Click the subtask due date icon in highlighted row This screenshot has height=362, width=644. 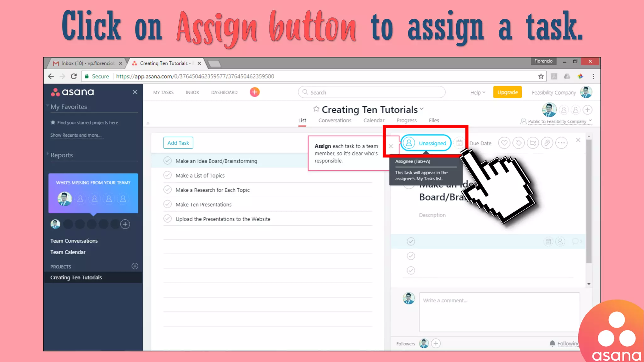(548, 241)
